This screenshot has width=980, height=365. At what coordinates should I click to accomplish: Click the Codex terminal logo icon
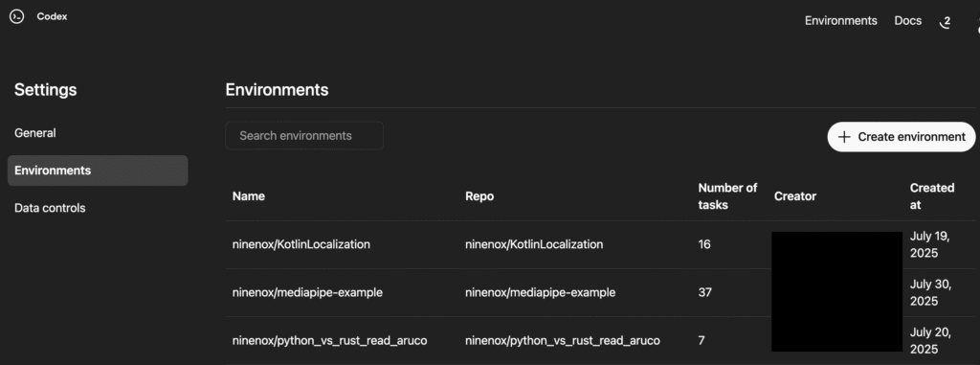[17, 17]
